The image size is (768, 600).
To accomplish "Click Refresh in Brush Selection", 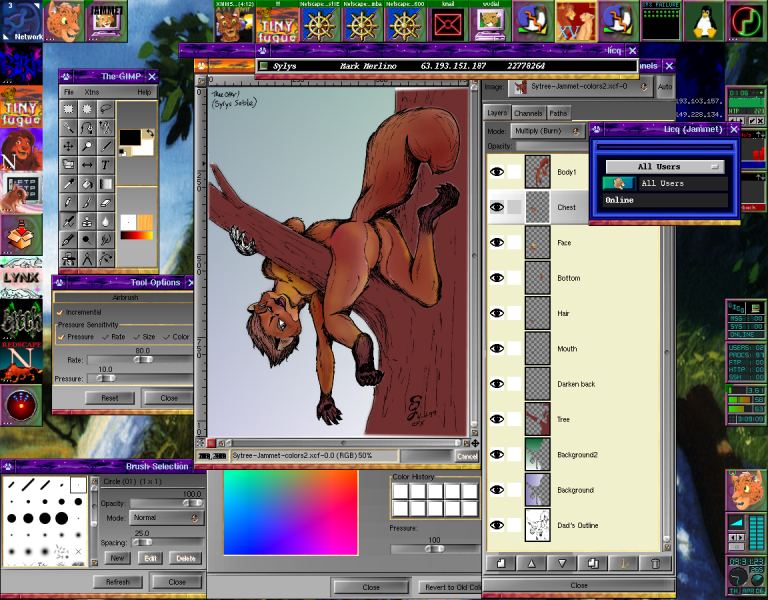I will (117, 581).
